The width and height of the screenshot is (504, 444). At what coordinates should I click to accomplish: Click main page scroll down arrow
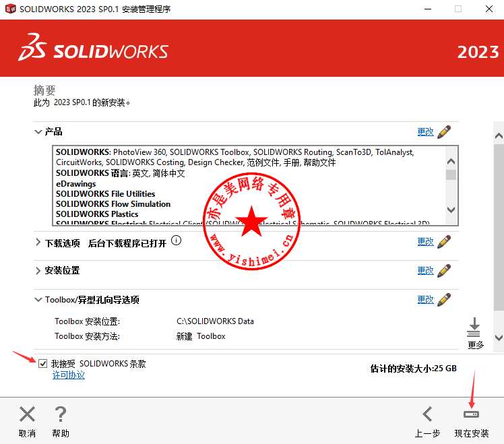pyautogui.click(x=499, y=338)
